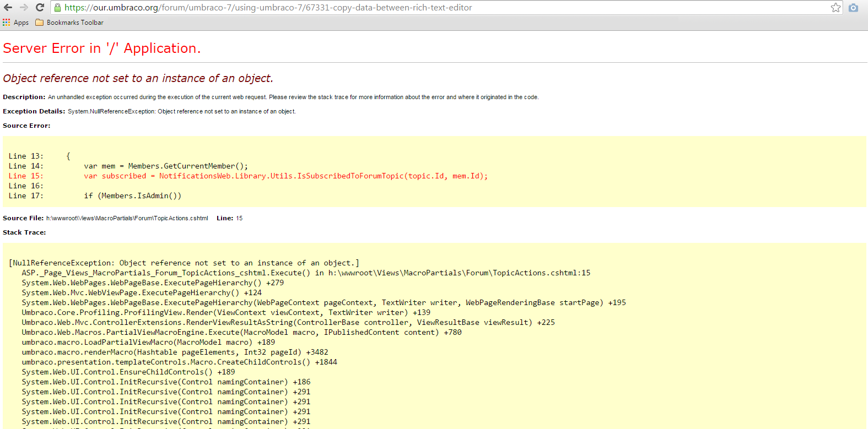
Task: Click source Line 13 with opening brace
Action: (x=40, y=156)
